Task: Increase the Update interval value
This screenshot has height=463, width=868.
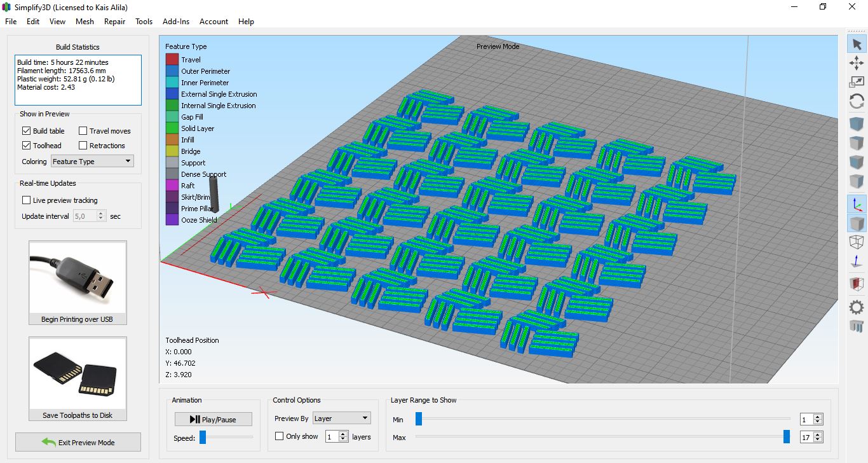Action: pyautogui.click(x=101, y=214)
